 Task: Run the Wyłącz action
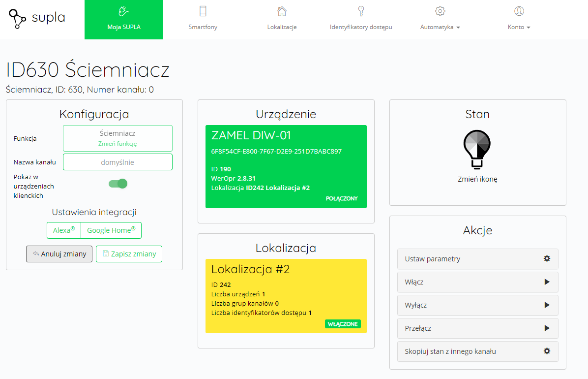(477, 305)
